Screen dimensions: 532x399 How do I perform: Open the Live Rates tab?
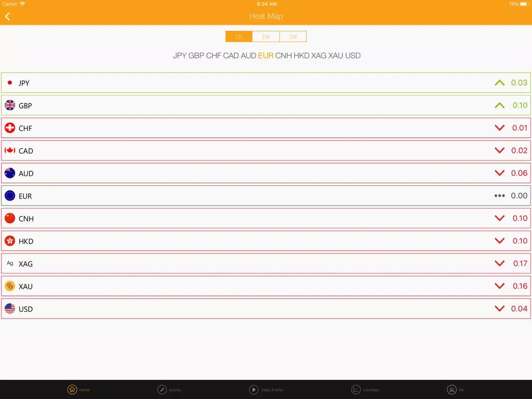tap(365, 390)
